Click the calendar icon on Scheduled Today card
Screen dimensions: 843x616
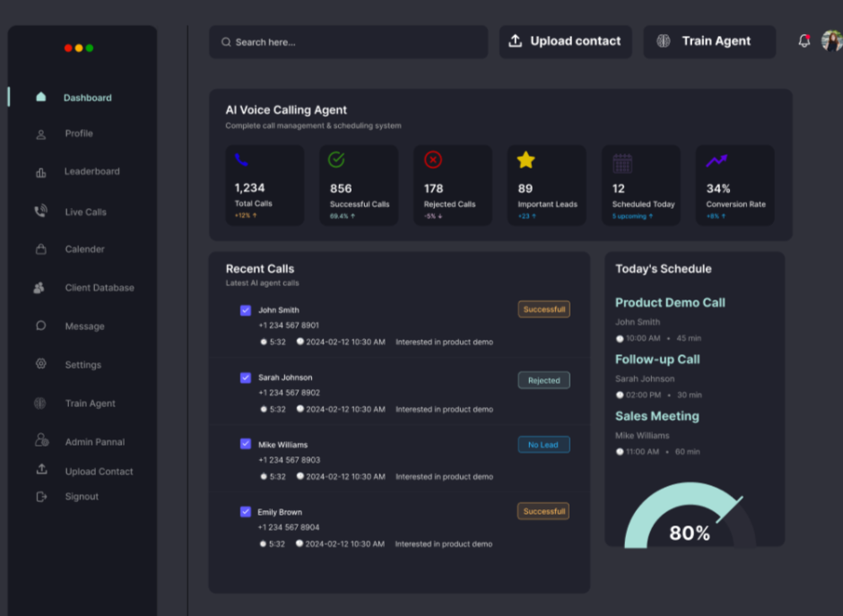click(622, 163)
